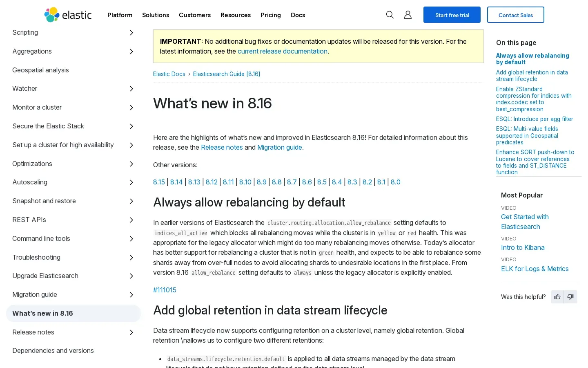Open the Release notes inline link
The height and width of the screenshot is (368, 588).
[222, 148]
